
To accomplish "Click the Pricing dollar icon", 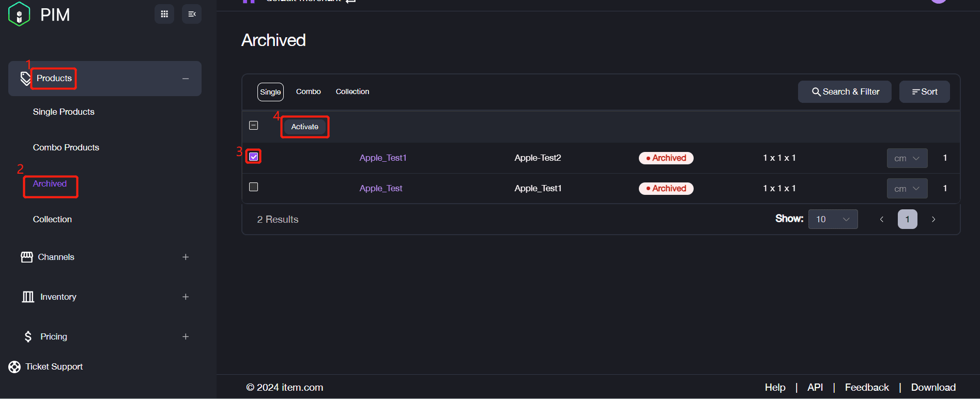I will point(28,336).
